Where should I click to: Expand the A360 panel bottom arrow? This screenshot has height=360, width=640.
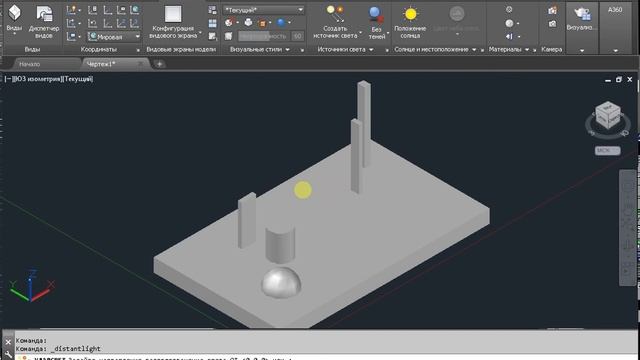pyautogui.click(x=615, y=51)
